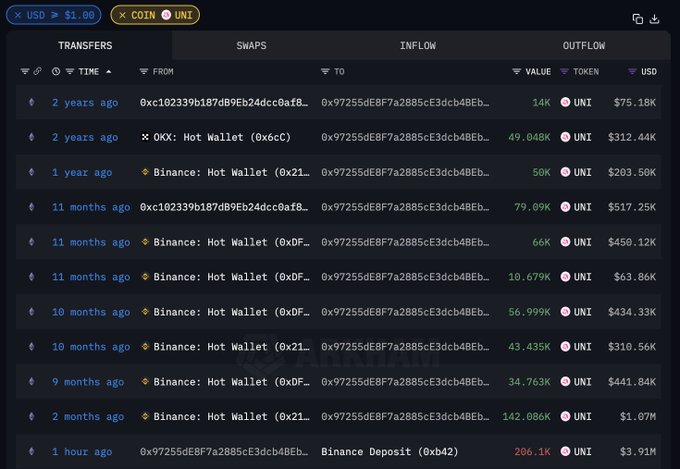
Task: Click the $441.84K USD amount
Action: pyautogui.click(x=632, y=382)
